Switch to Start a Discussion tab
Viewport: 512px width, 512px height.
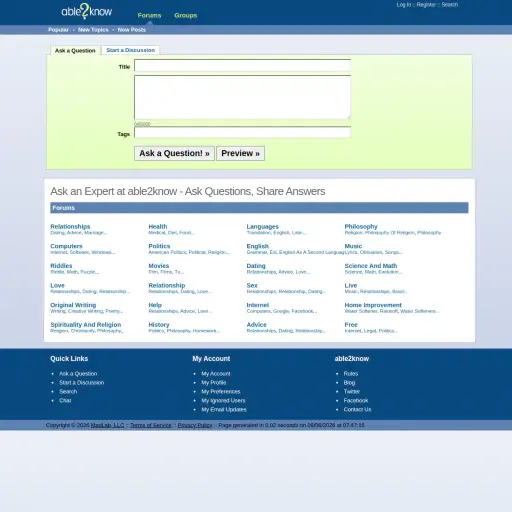pyautogui.click(x=131, y=50)
